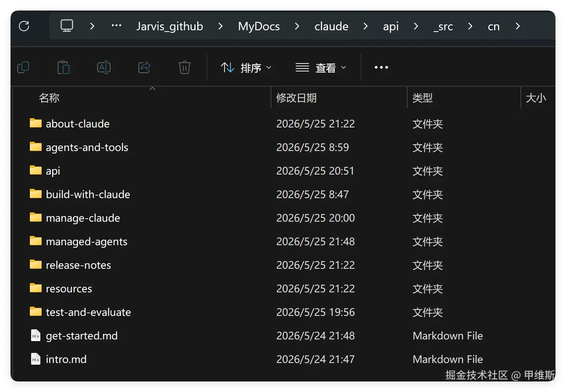Click date 2026/5/25 8:59 for agents-and-tools
Viewport: 566px width, 392px height.
[312, 147]
